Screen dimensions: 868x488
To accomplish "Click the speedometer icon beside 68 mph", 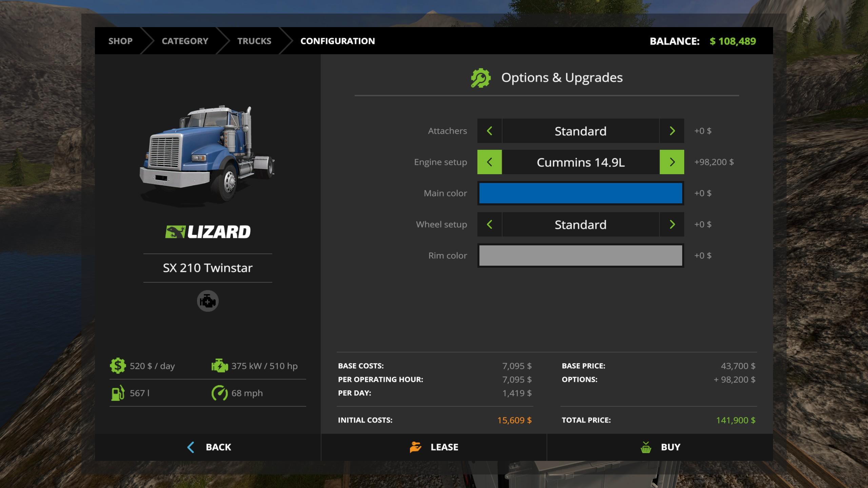I will (x=219, y=393).
